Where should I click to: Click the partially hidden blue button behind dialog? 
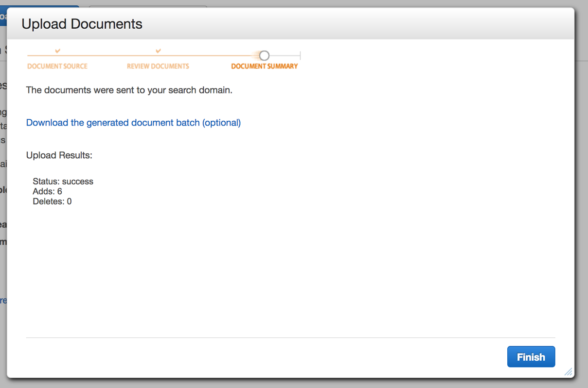point(4,16)
